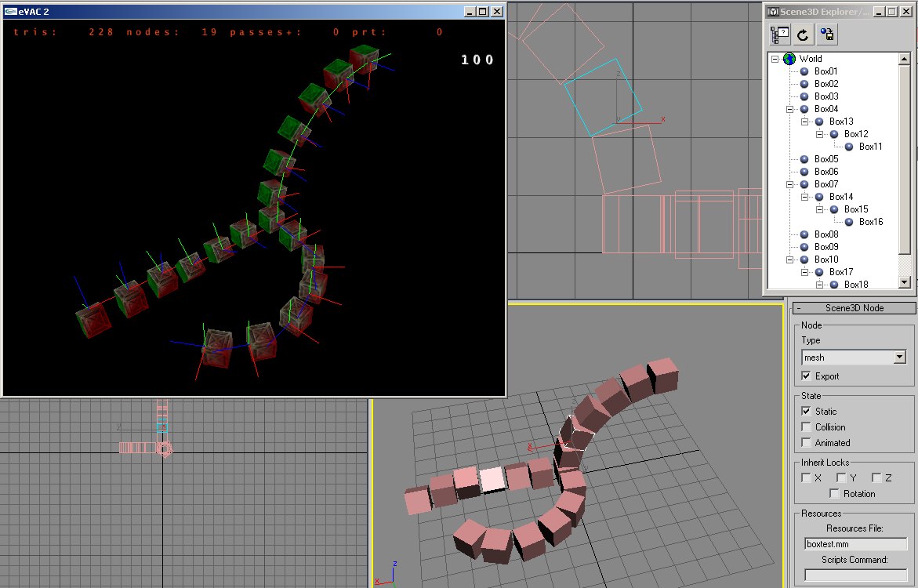Viewport: 918px width, 588px height.
Task: Open the node Type dropdown
Action: pyautogui.click(x=899, y=358)
